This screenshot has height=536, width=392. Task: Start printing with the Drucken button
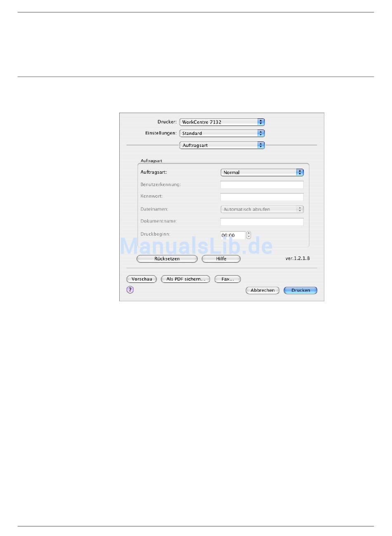[300, 290]
